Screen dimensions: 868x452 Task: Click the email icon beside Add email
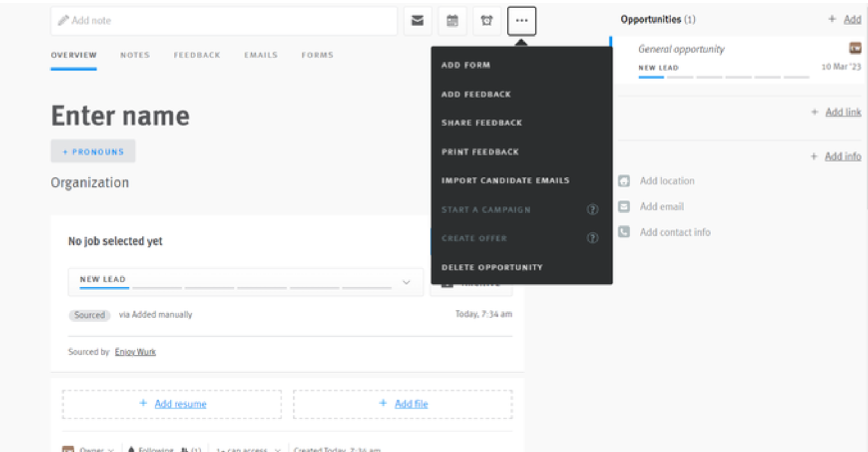[623, 206]
